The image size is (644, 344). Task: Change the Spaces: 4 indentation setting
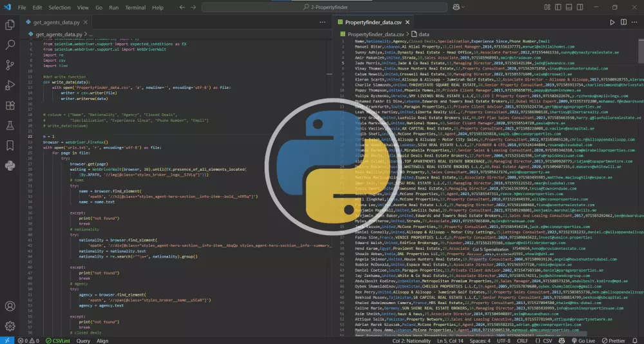coord(480,341)
